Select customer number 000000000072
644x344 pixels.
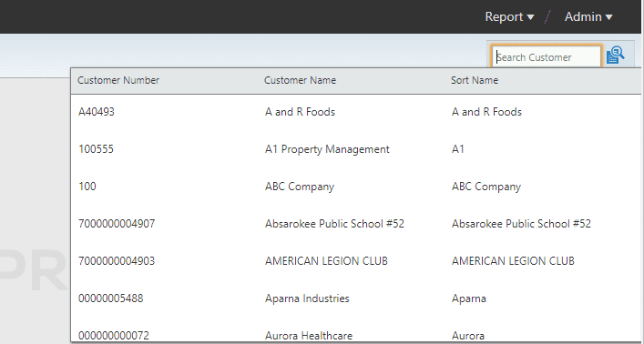[x=114, y=336]
